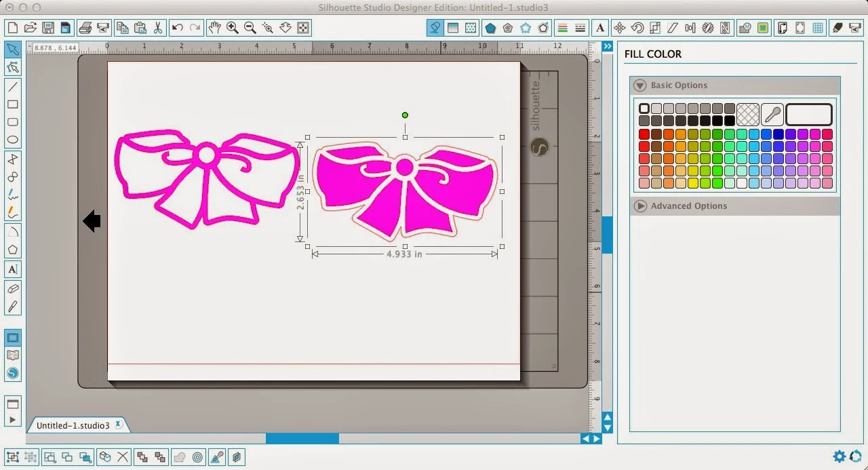Image resolution: width=868 pixels, height=470 pixels.
Task: Select the Edit Points tool
Action: 13,66
